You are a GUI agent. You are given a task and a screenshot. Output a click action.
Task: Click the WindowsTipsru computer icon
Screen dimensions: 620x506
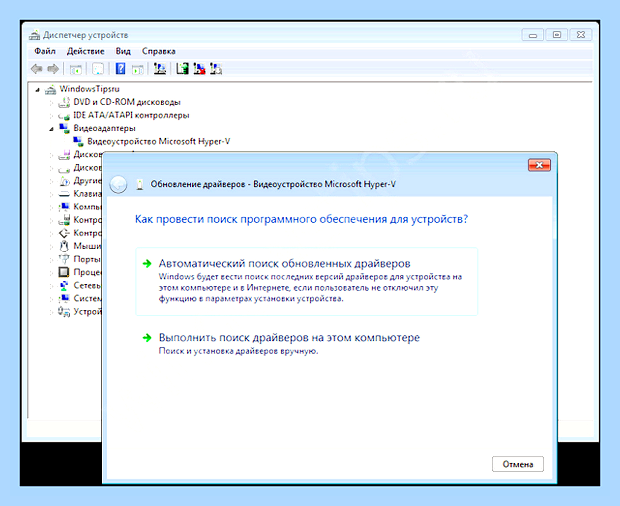(50, 89)
